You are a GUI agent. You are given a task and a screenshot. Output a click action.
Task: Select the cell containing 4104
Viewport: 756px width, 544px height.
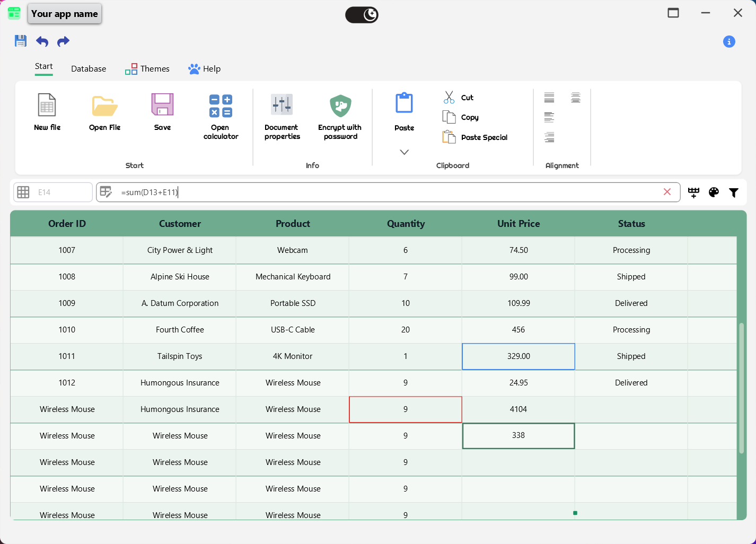(518, 409)
